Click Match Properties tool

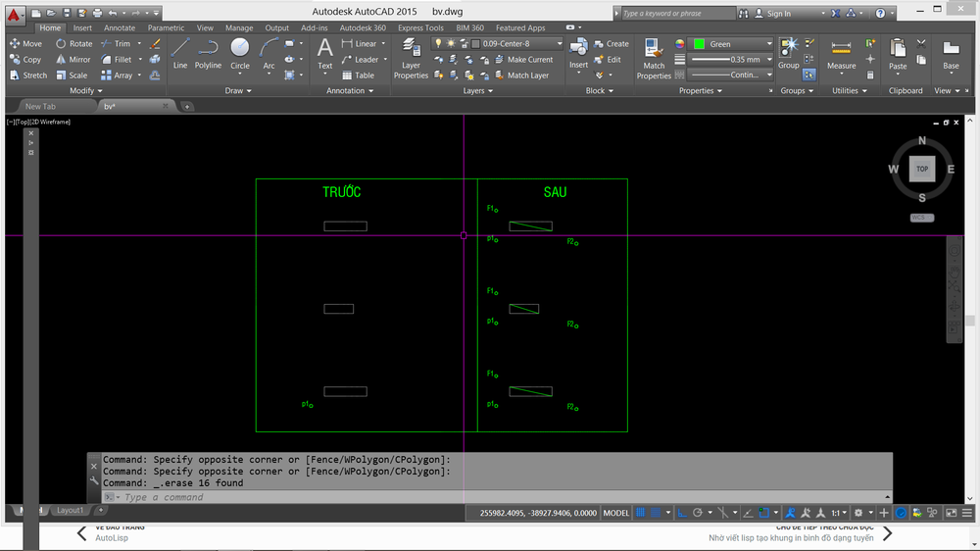(x=654, y=58)
